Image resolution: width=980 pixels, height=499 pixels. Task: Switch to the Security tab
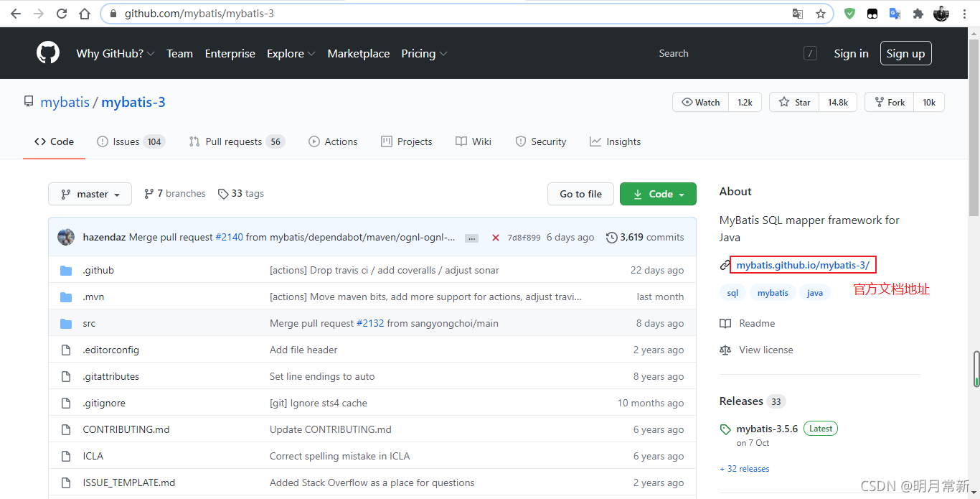541,141
